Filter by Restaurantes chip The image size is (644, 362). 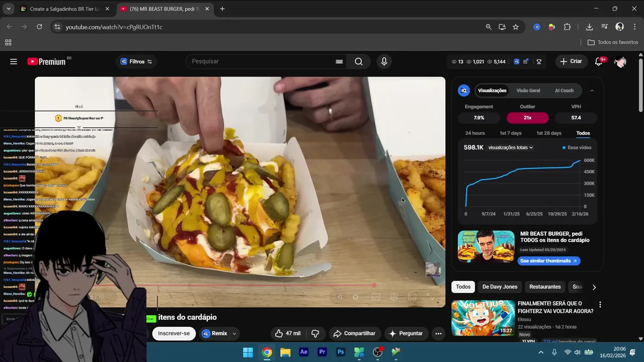[545, 287]
